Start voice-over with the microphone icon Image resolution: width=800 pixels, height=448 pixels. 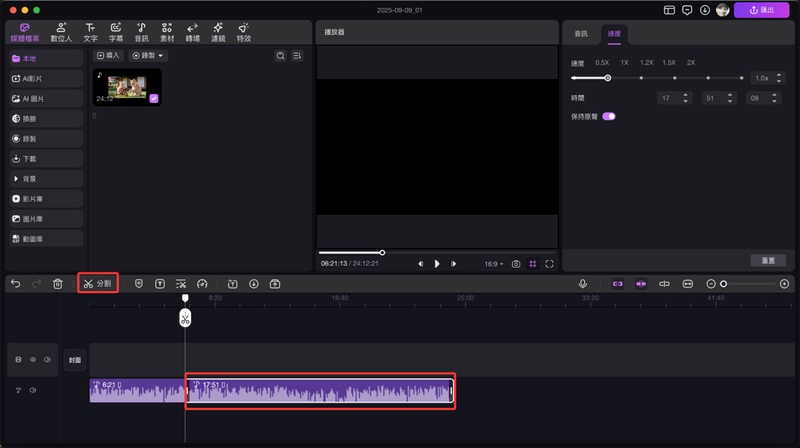coord(582,284)
